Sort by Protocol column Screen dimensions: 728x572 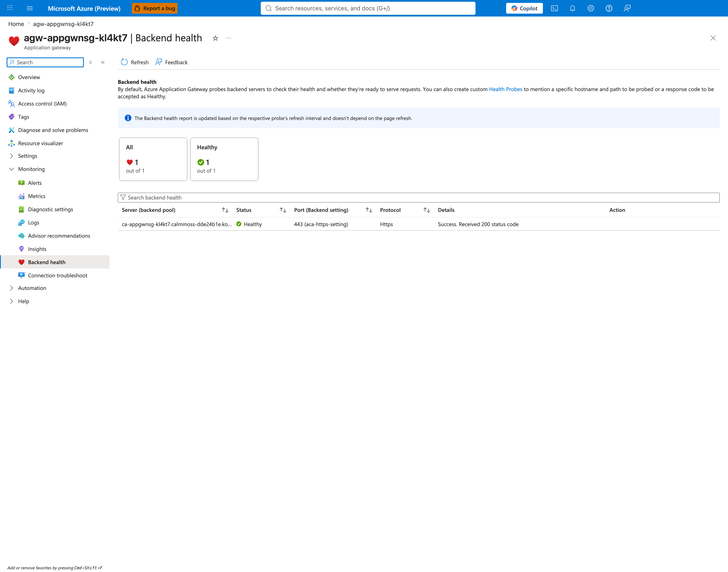coord(427,210)
